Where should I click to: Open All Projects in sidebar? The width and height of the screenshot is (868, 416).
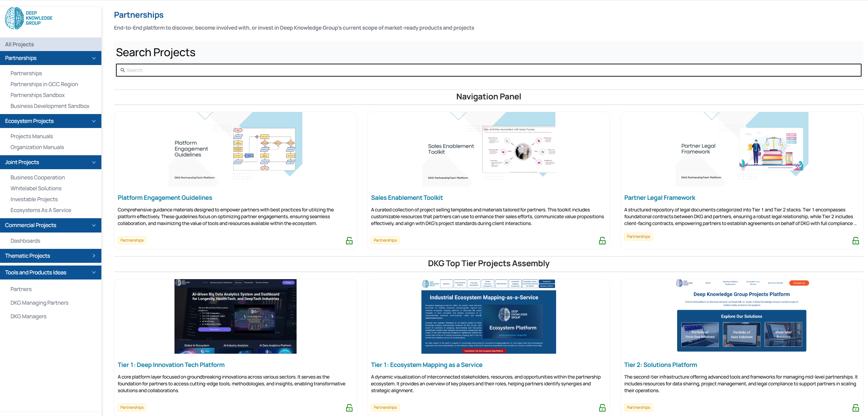(x=19, y=44)
